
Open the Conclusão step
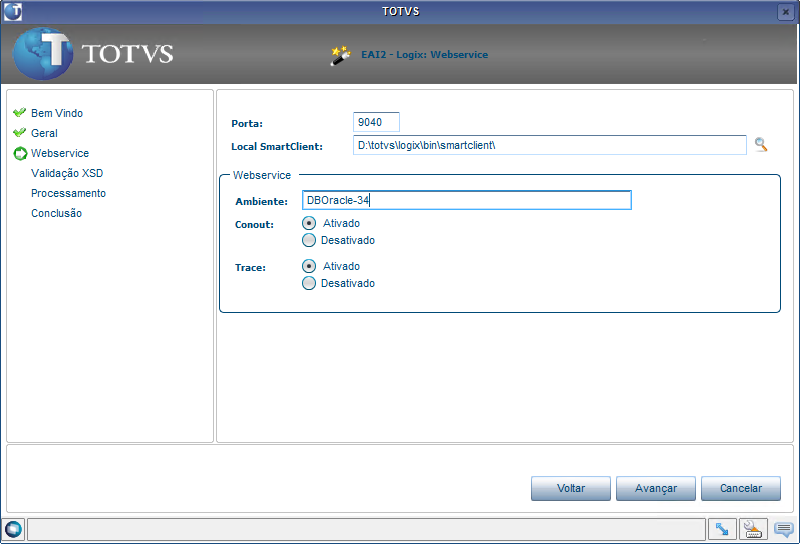56,213
